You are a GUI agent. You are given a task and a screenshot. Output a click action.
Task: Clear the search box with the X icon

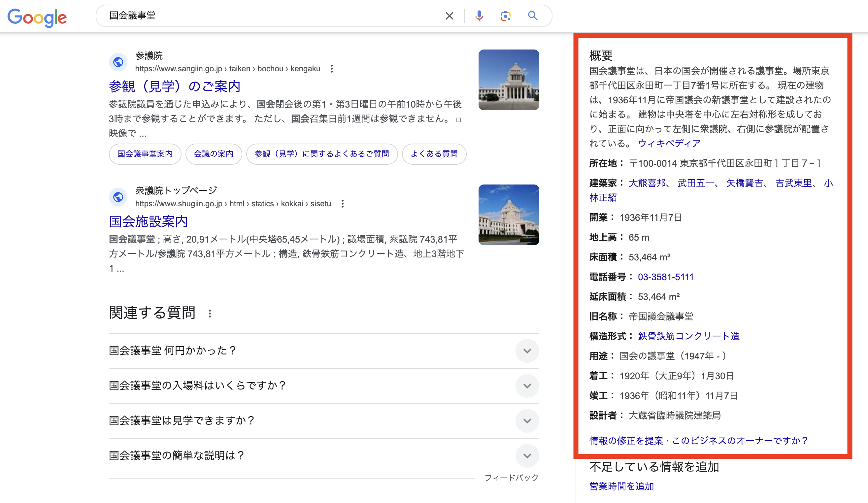[449, 16]
